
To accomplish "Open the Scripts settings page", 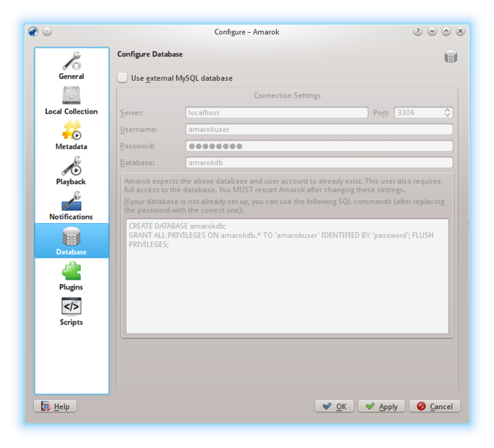I will coord(72,311).
